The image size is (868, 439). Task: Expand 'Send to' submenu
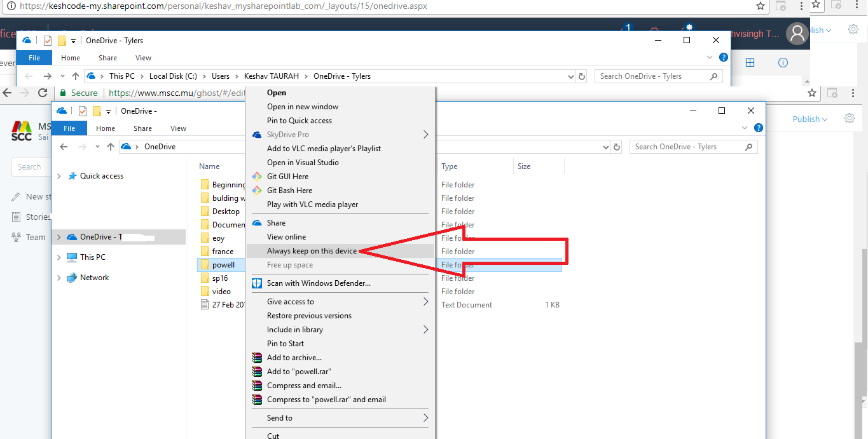[x=340, y=418]
